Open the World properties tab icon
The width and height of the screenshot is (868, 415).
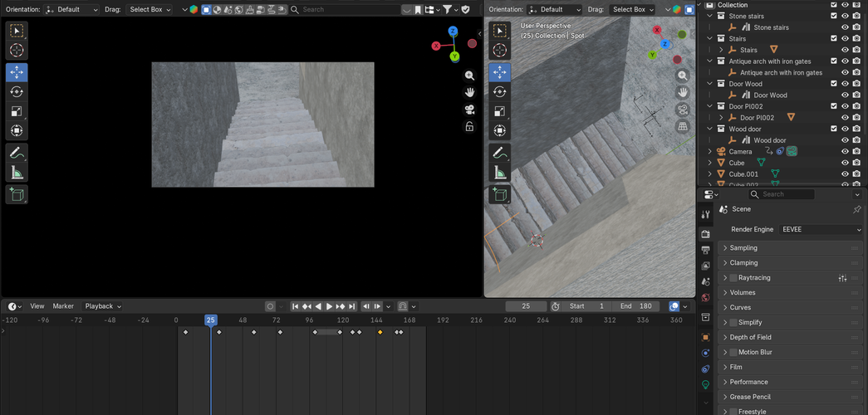pos(705,297)
